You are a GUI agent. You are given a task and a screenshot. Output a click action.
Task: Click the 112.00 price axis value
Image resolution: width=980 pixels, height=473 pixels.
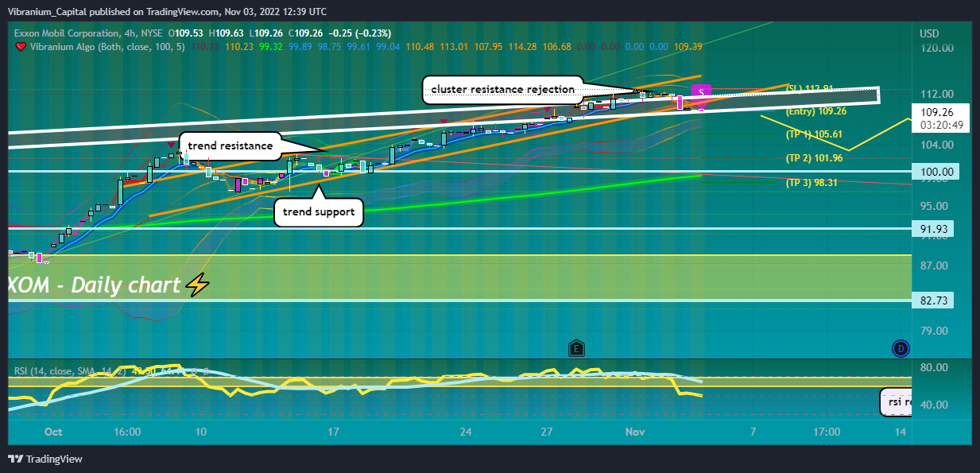(936, 94)
